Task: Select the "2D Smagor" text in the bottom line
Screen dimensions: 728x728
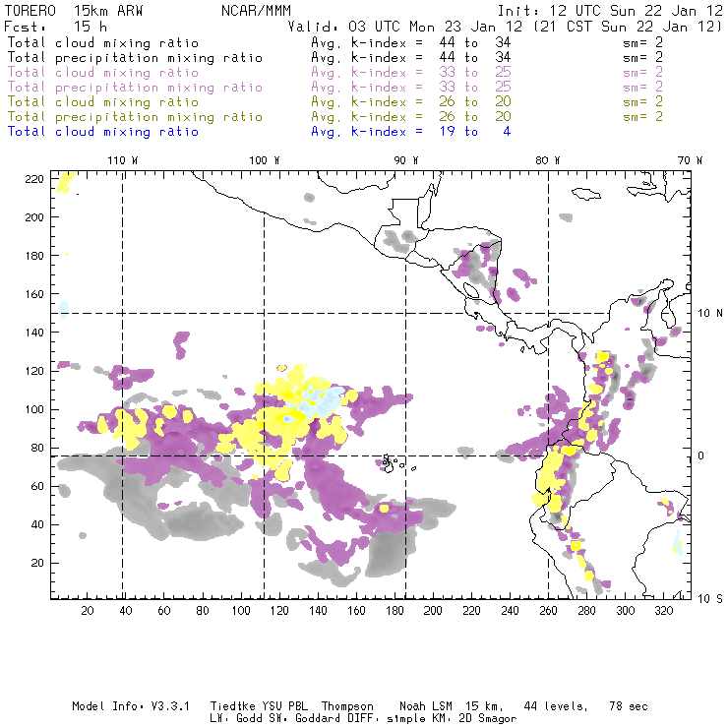Action: pos(488,719)
